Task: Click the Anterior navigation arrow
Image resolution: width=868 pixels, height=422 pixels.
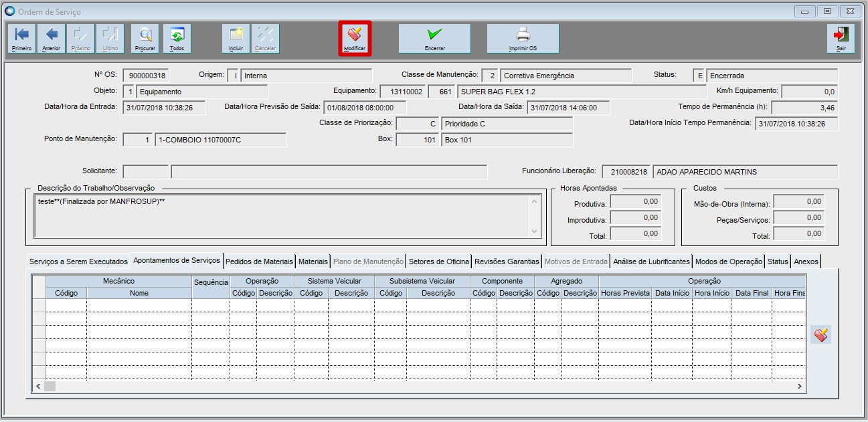Action: [x=51, y=39]
